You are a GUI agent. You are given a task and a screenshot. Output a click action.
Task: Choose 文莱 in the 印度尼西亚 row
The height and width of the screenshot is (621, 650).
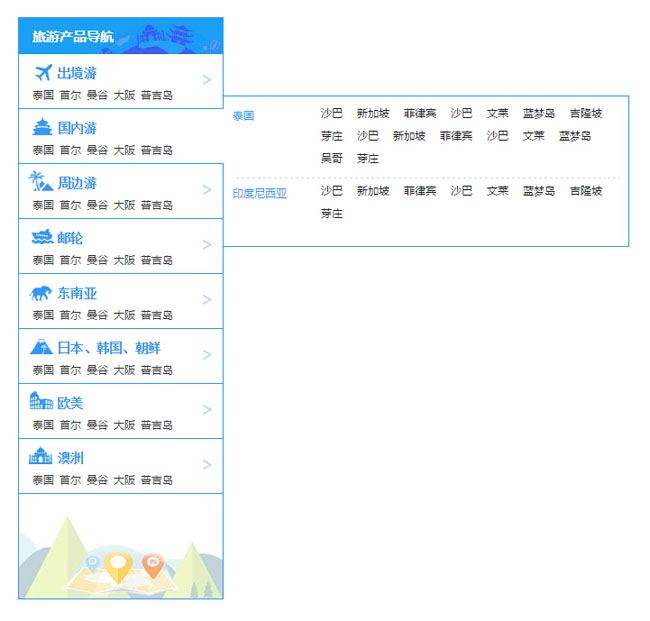(x=497, y=191)
